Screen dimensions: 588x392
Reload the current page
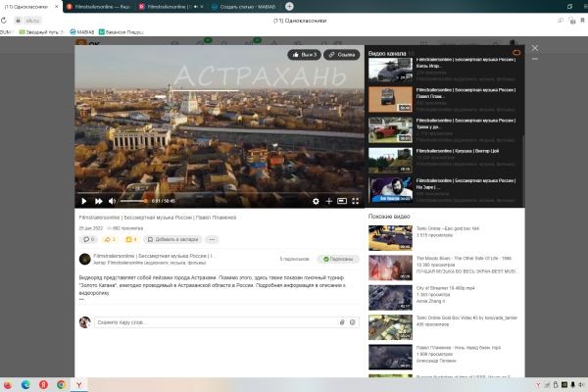point(4,21)
